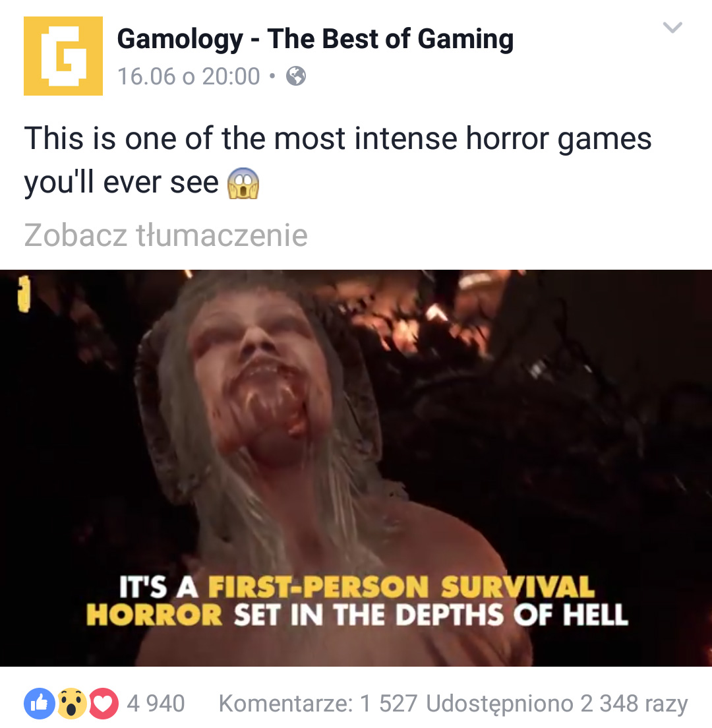Click the "you'll ever see" text line

(x=121, y=182)
